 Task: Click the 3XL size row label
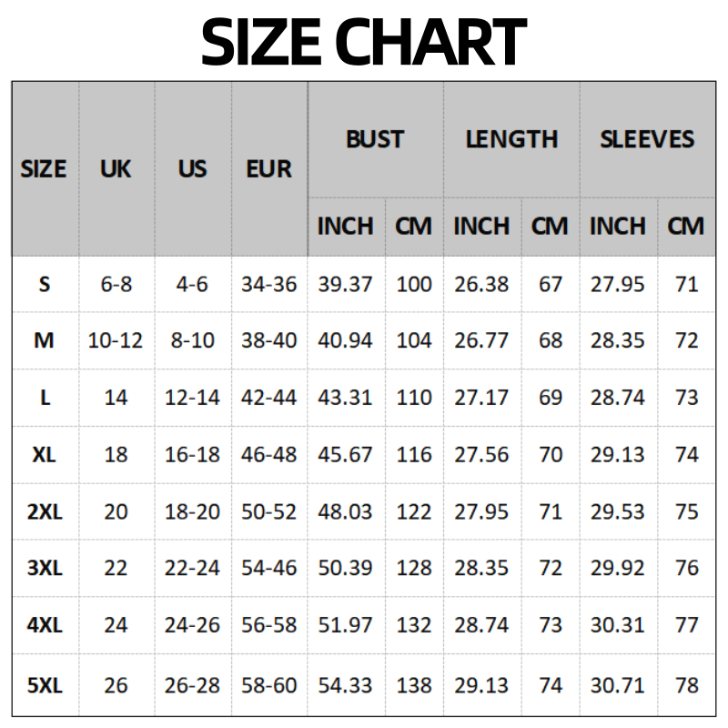pos(44,568)
